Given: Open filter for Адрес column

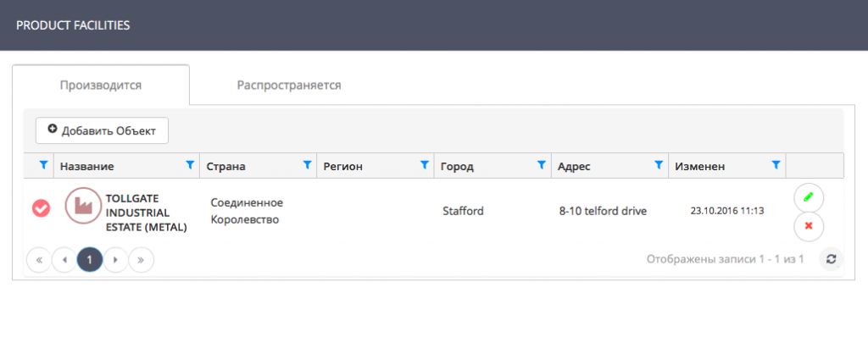Looking at the screenshot, I should coord(659,165).
